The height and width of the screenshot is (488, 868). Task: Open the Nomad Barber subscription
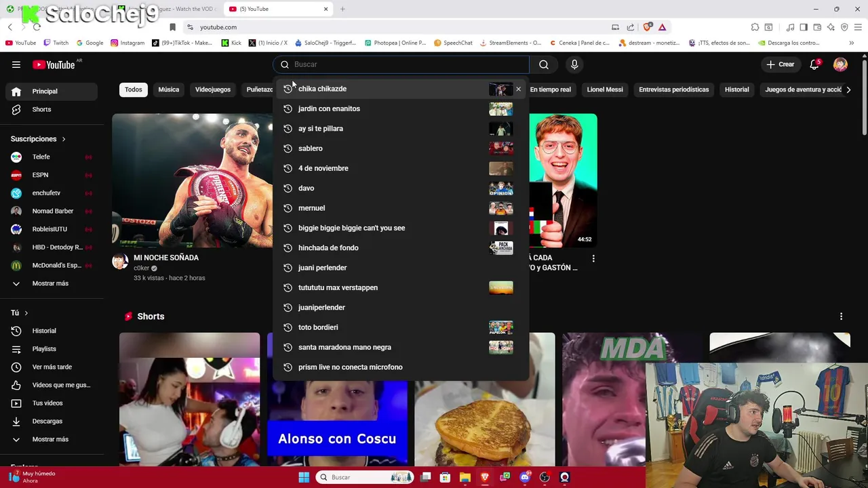[x=52, y=211]
